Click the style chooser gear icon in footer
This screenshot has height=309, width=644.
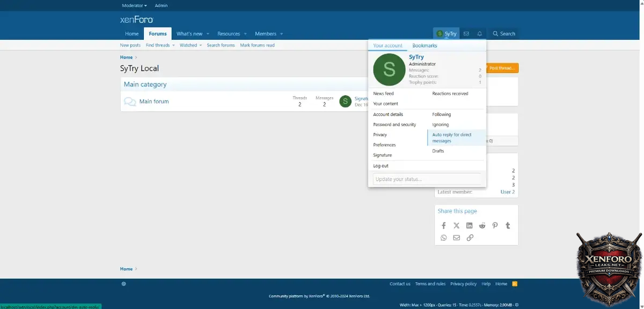[x=123, y=284]
